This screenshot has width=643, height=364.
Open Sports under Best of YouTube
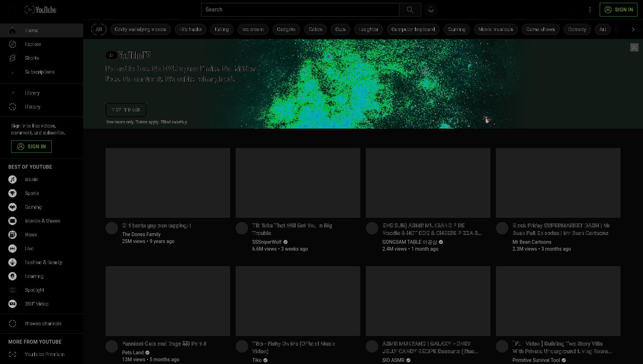(x=42, y=193)
